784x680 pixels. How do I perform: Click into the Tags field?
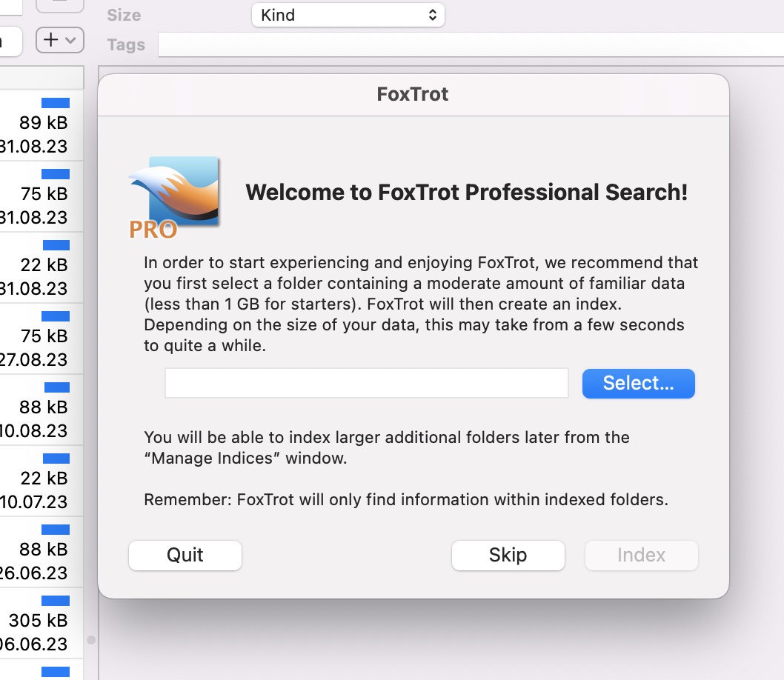click(471, 44)
